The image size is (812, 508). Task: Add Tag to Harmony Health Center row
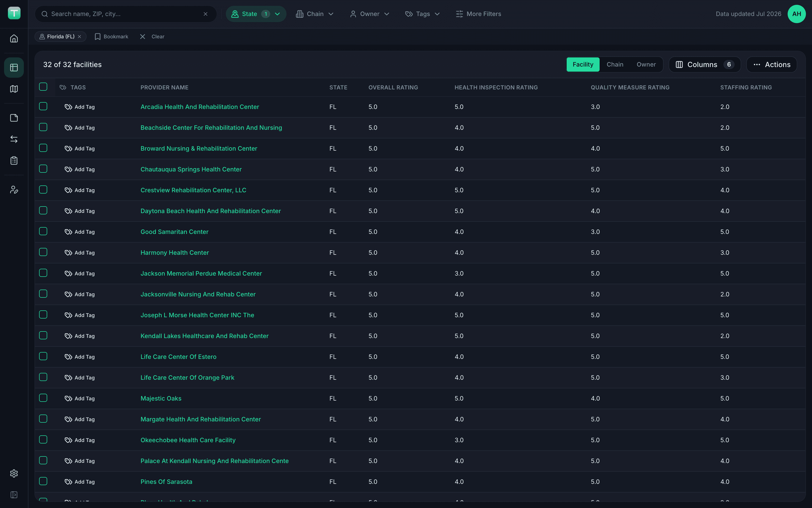click(x=79, y=253)
